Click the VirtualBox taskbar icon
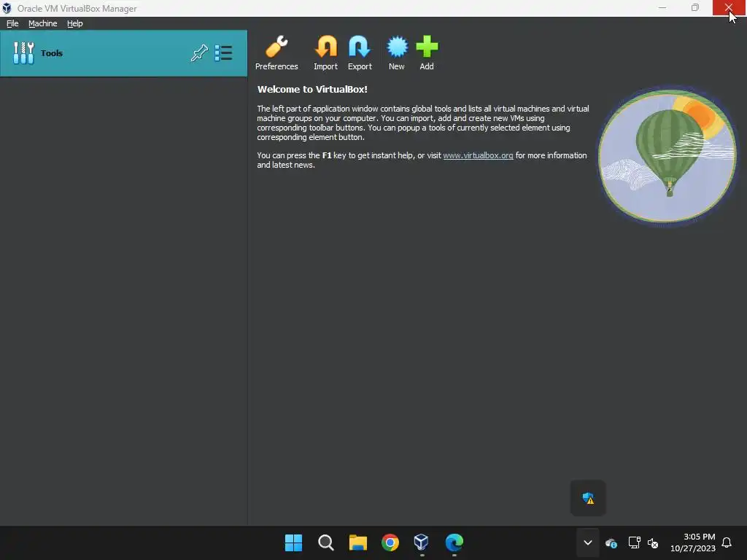 click(422, 542)
